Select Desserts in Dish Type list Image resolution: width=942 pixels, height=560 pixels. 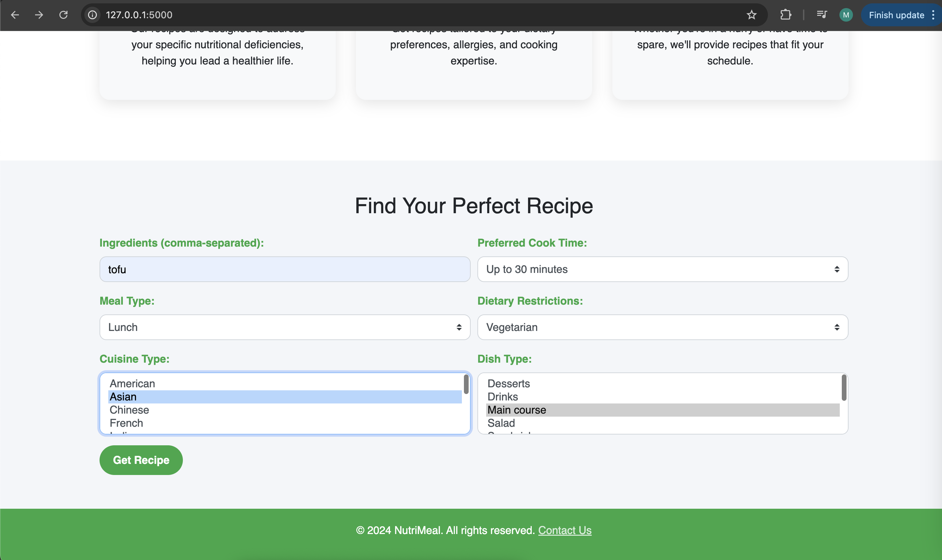[x=509, y=383]
